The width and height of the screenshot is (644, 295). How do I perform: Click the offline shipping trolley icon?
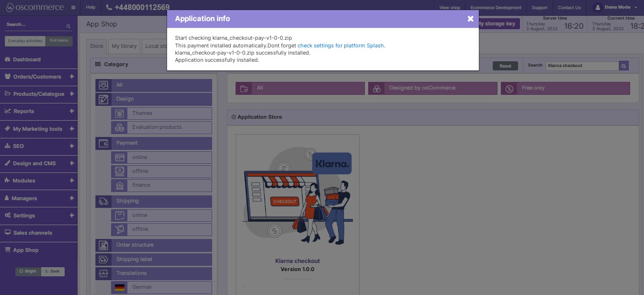(x=119, y=229)
